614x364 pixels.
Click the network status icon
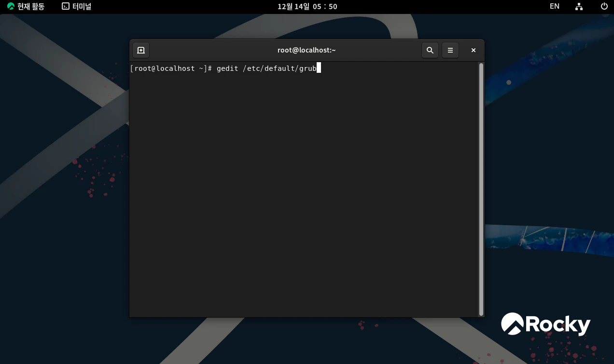point(579,6)
